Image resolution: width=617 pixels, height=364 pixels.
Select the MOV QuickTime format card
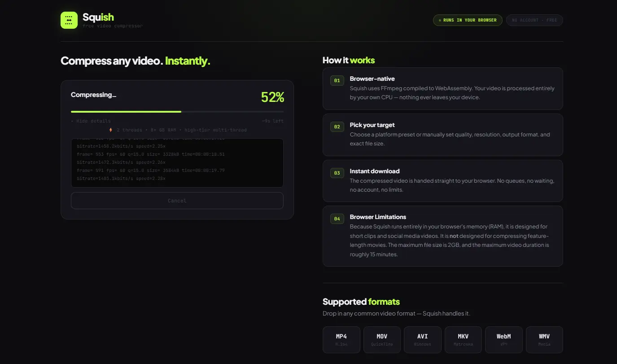point(382,340)
